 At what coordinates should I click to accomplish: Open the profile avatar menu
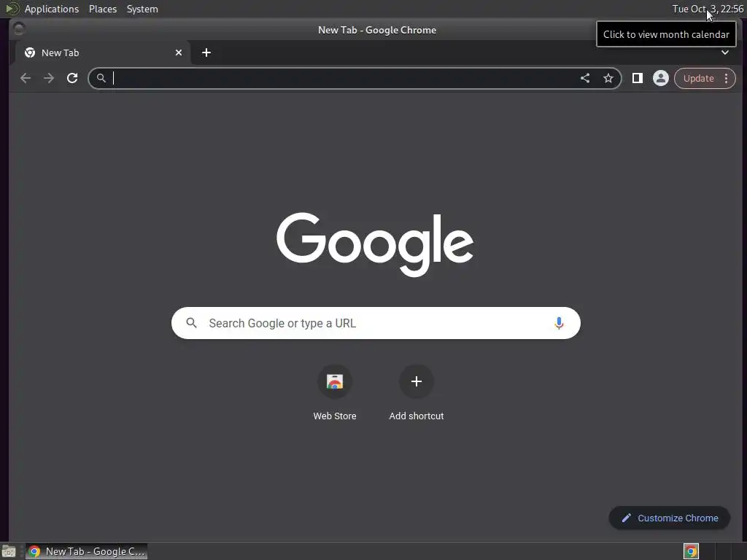pos(661,78)
